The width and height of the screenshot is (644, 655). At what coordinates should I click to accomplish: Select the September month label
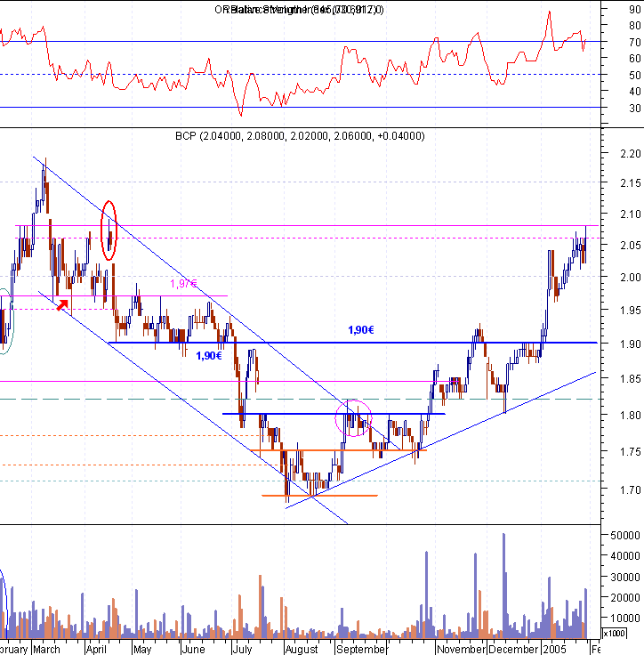361,650
